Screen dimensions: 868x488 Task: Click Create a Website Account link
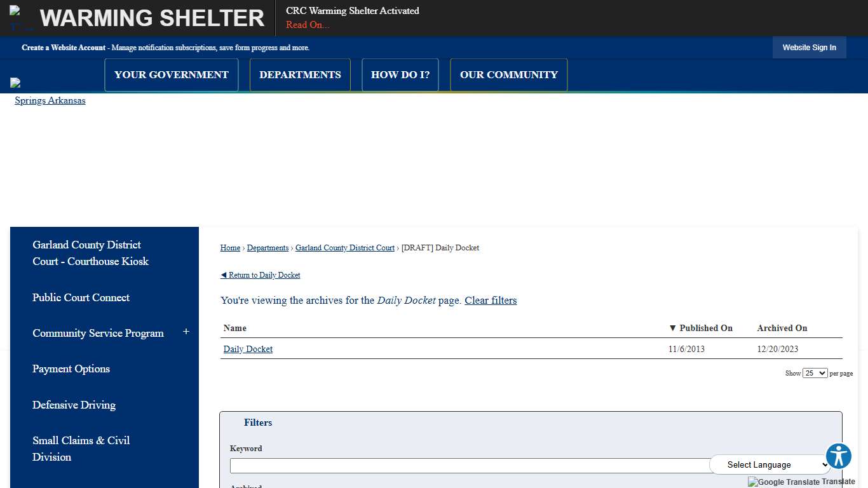[64, 48]
